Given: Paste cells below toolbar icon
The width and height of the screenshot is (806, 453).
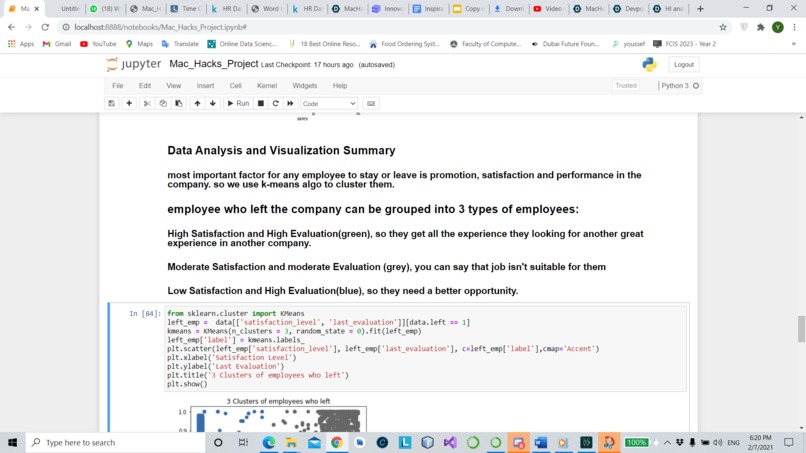Looking at the screenshot, I should pyautogui.click(x=179, y=103).
